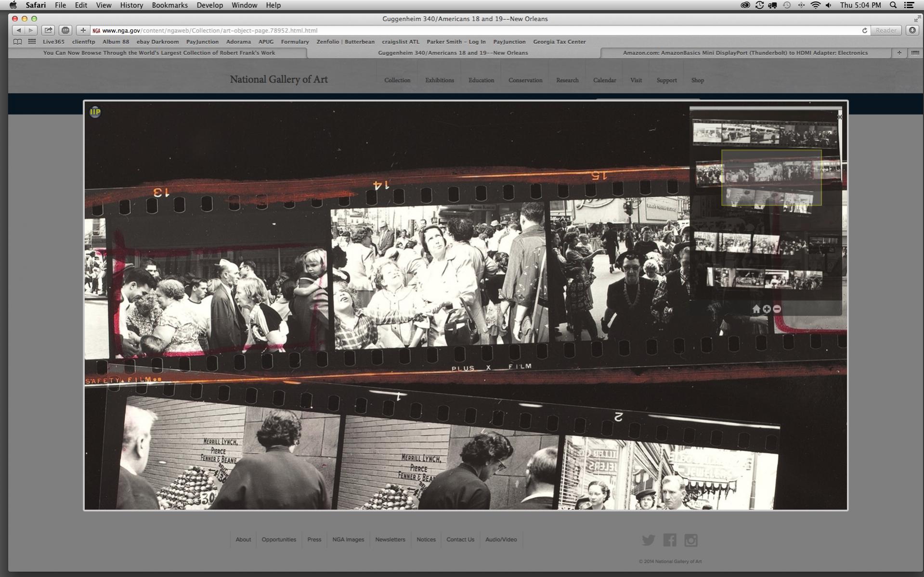
Task: Enter full screen with the arrows icon
Action: tap(917, 19)
